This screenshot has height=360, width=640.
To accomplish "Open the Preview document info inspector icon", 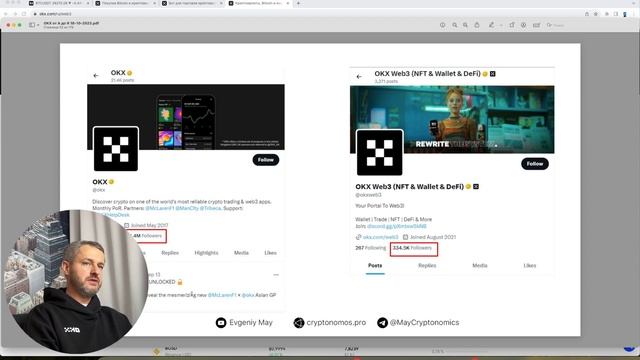I will click(442, 25).
